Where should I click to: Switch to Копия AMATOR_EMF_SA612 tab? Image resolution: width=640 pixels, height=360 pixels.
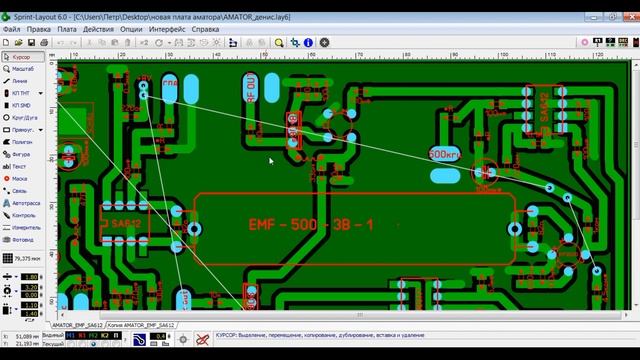click(x=141, y=325)
